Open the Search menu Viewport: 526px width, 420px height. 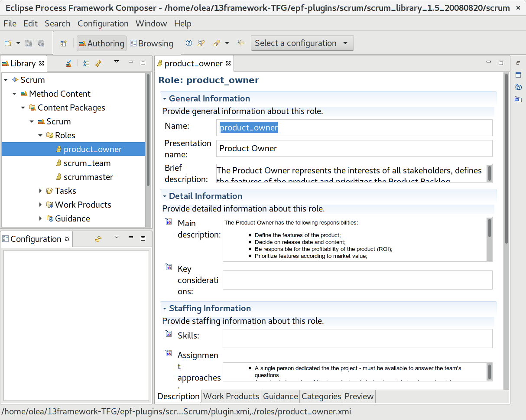tap(58, 23)
